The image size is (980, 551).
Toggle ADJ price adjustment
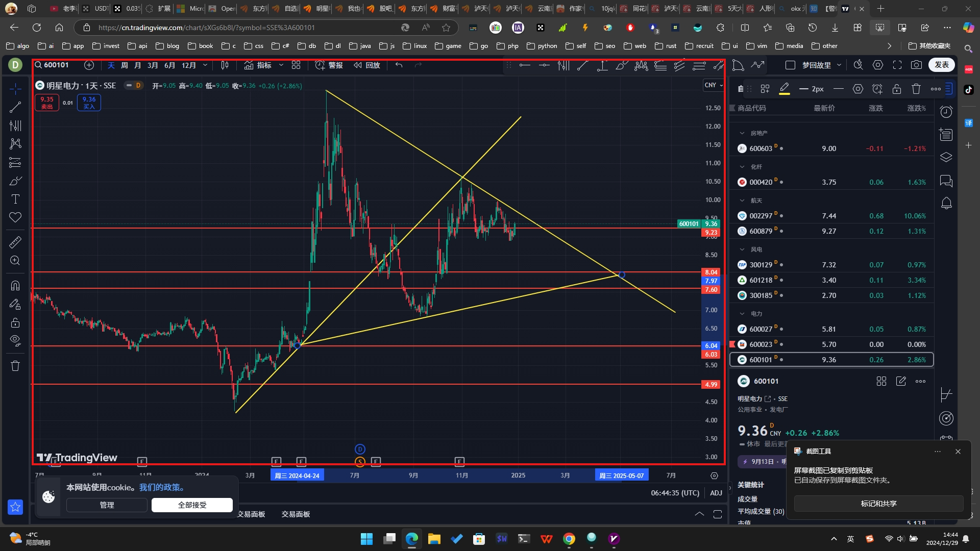pyautogui.click(x=716, y=493)
